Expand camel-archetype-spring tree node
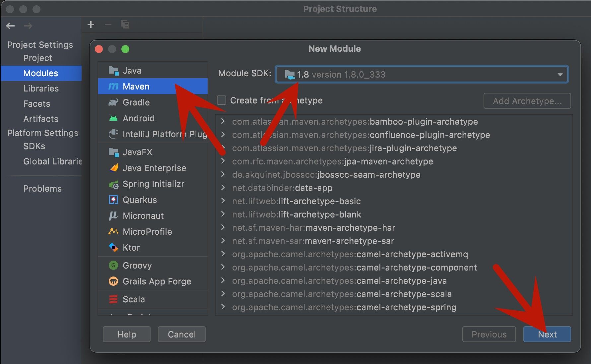Screen dimensions: 591x364 pos(223,307)
